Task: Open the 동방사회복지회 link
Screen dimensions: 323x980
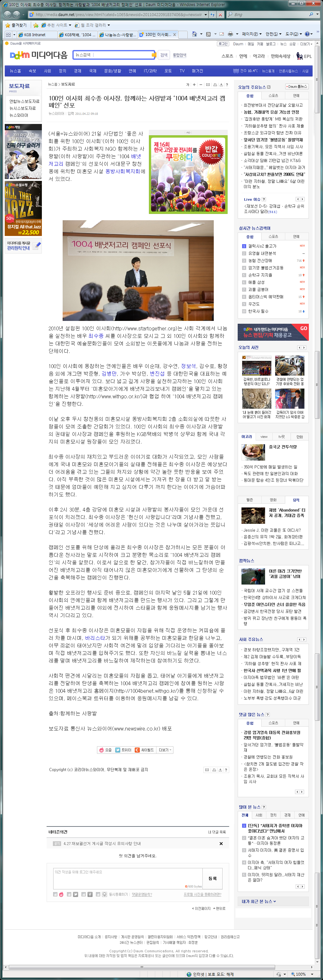Action: (x=123, y=171)
